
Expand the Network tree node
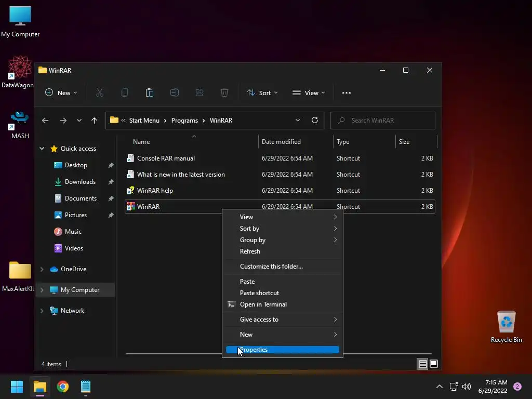click(x=42, y=311)
